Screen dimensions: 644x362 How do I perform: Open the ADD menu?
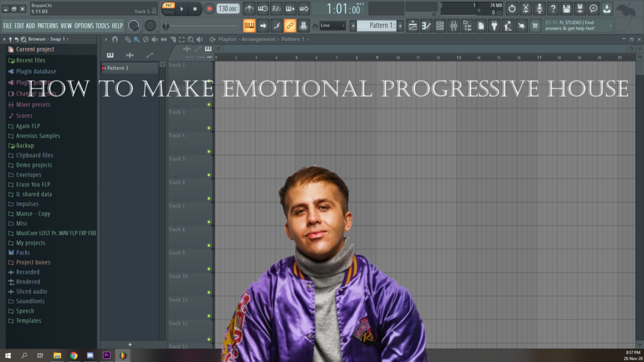click(x=30, y=26)
